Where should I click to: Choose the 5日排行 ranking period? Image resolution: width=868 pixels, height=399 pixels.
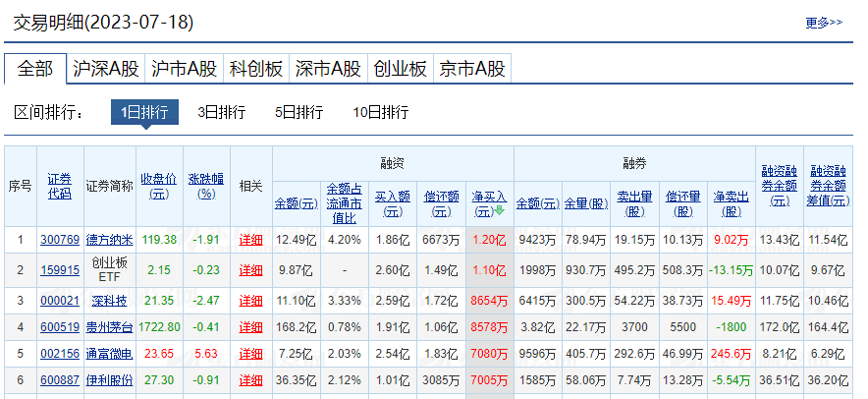click(x=298, y=112)
